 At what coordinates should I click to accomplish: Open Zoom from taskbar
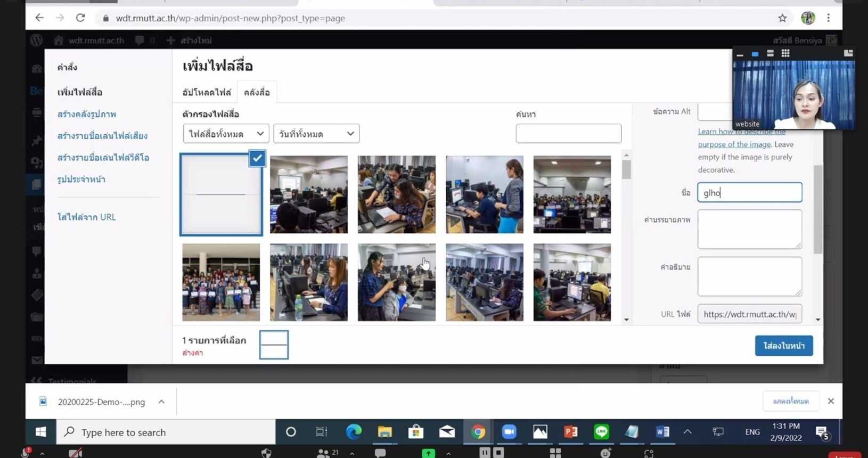pyautogui.click(x=509, y=432)
